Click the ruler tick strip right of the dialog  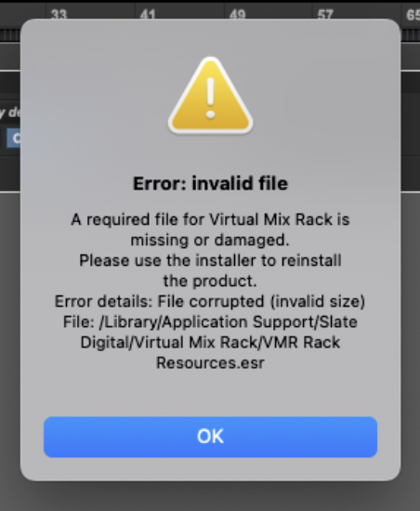410,35
